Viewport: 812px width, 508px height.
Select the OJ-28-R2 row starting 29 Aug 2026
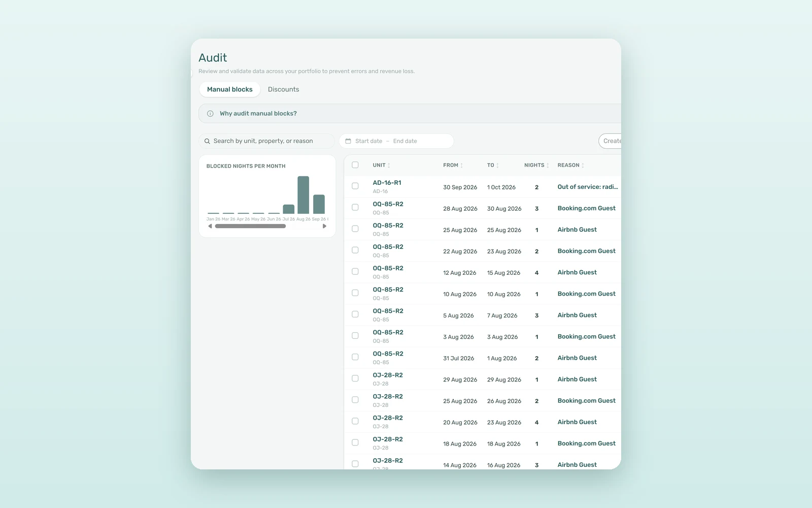click(x=355, y=378)
